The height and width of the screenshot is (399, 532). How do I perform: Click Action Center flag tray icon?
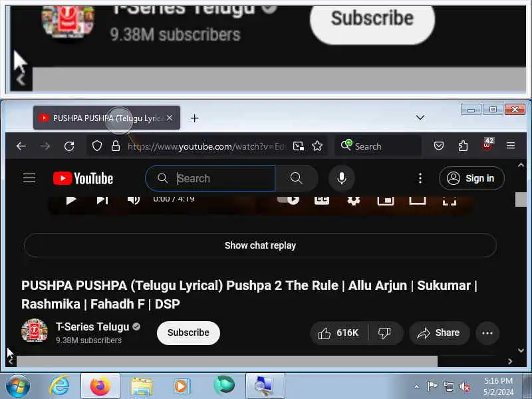point(432,386)
